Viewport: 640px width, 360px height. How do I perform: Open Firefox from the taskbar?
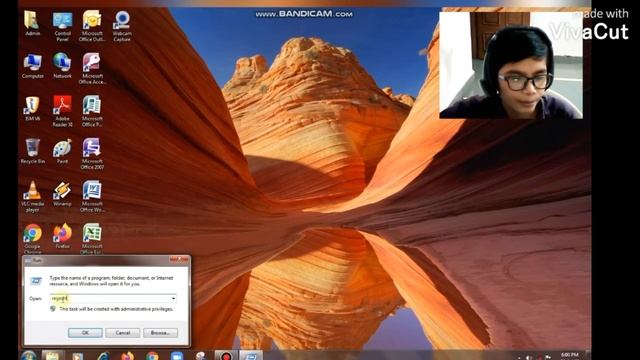click(127, 356)
